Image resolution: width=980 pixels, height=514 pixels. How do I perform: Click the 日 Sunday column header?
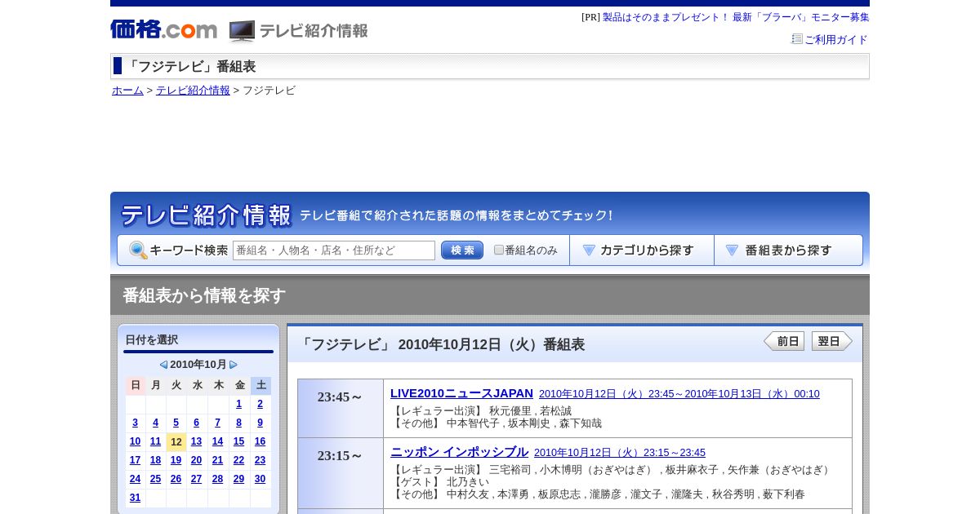135,385
